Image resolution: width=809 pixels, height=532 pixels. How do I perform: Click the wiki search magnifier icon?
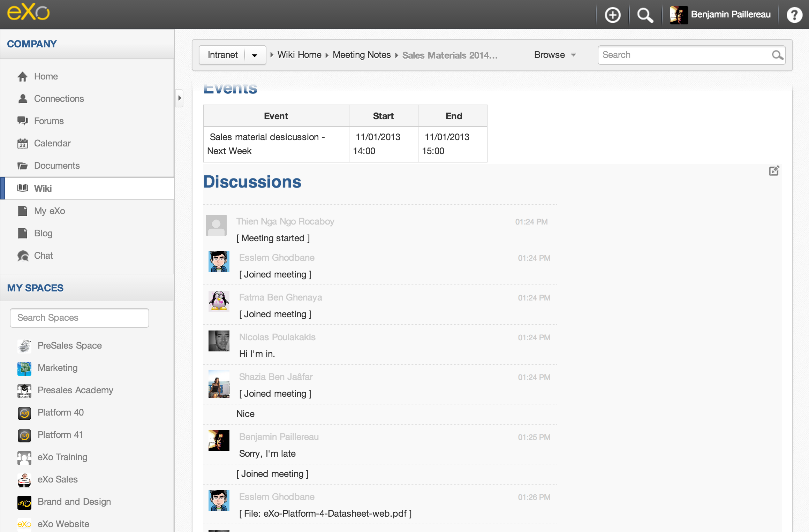(x=777, y=55)
